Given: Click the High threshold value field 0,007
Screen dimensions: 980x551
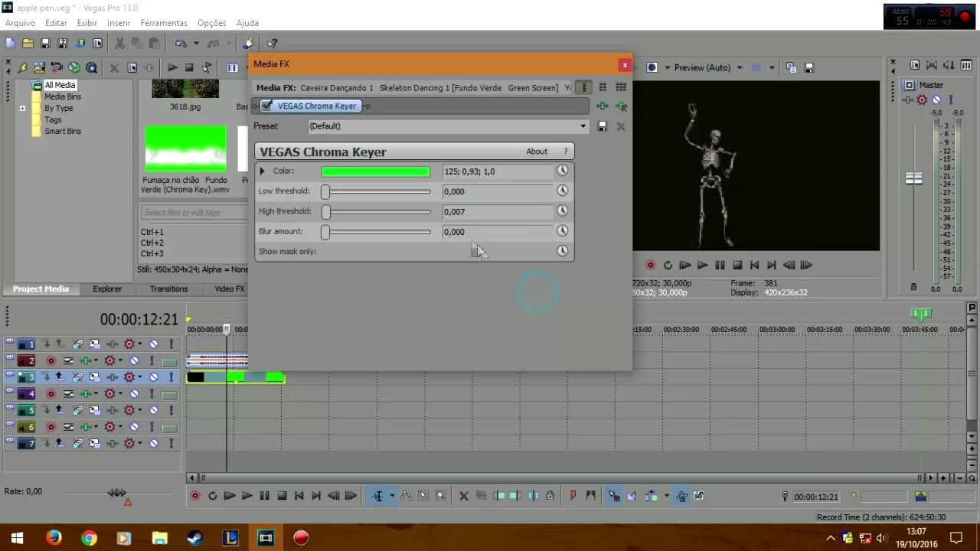Looking at the screenshot, I should click(497, 211).
